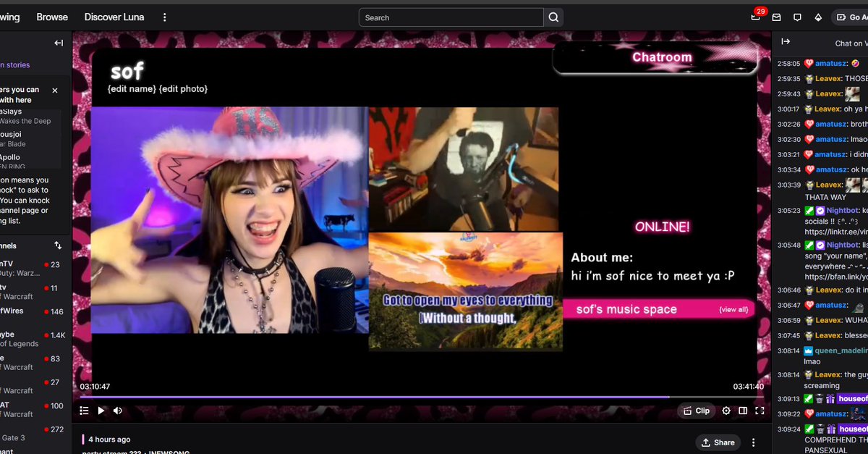Click the 'COMPREHEND TH' chat message text
Screen dimensions: 868x454
[x=835, y=440]
